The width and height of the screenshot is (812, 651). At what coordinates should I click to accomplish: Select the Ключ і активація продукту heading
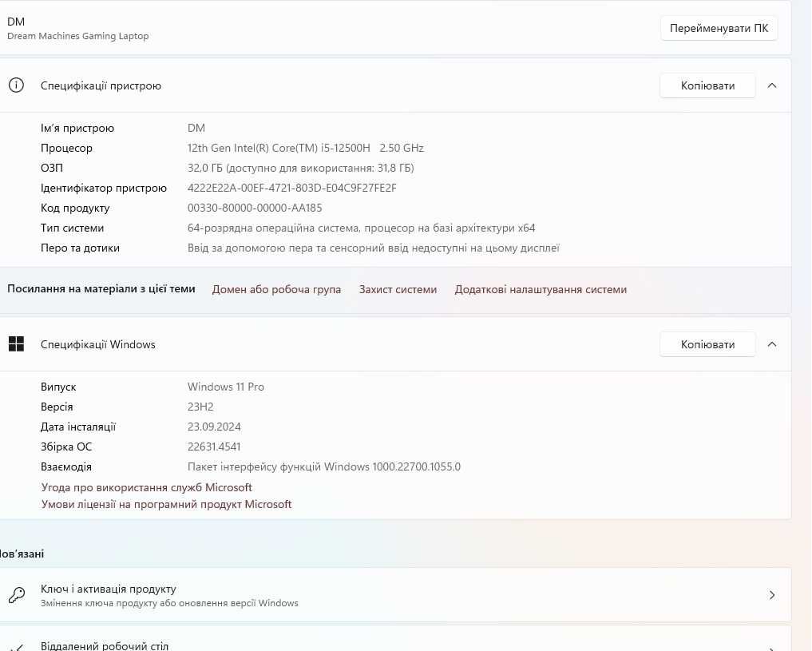tap(109, 589)
